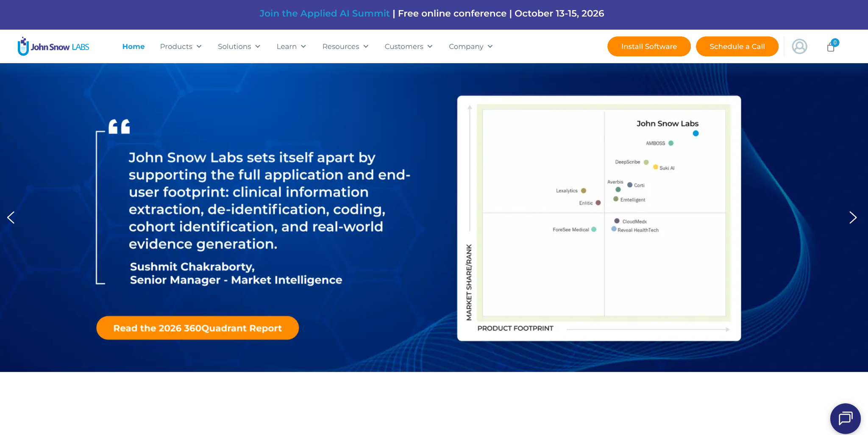Click the cart count badge
Image resolution: width=868 pixels, height=435 pixels.
click(x=835, y=42)
